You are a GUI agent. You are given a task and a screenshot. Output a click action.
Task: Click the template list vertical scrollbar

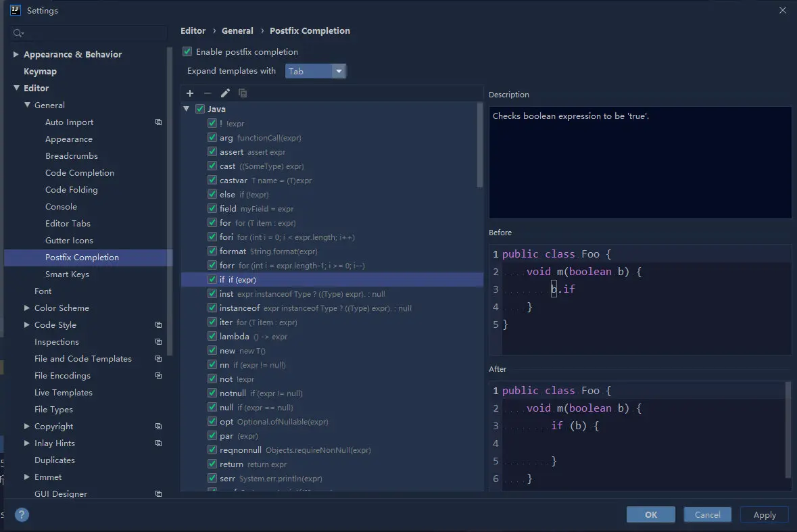tap(480, 145)
